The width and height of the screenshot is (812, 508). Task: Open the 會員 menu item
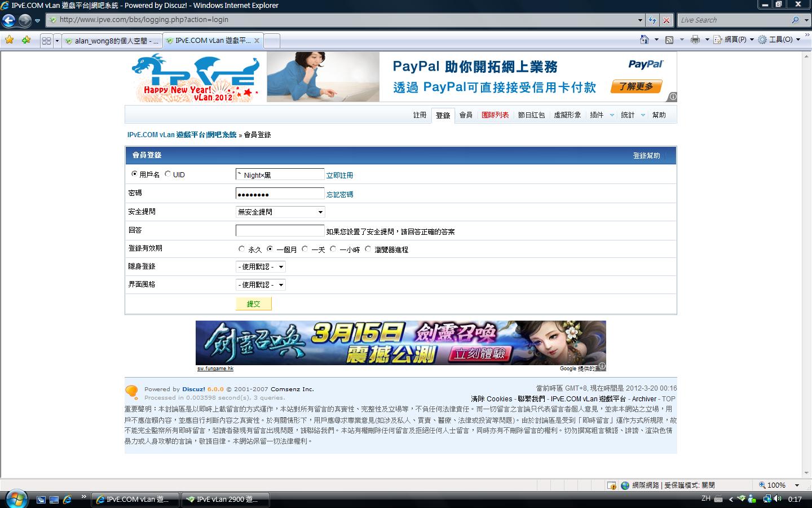pos(466,115)
